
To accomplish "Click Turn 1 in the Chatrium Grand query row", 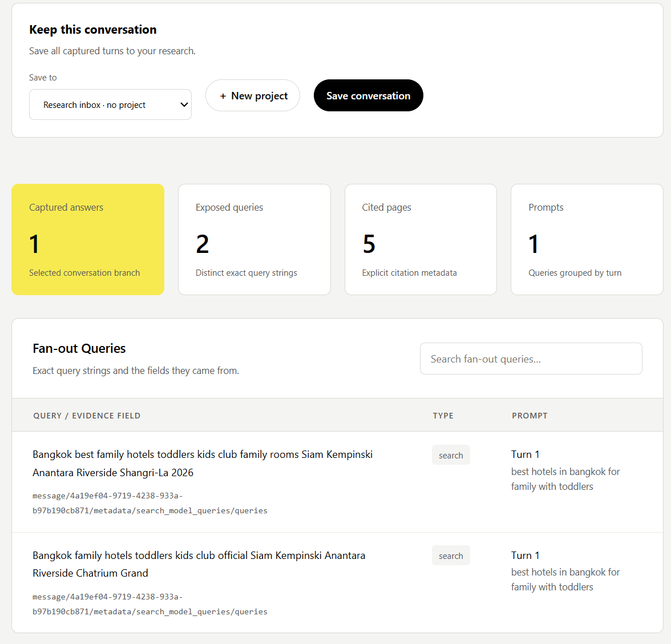I will pyautogui.click(x=525, y=556).
